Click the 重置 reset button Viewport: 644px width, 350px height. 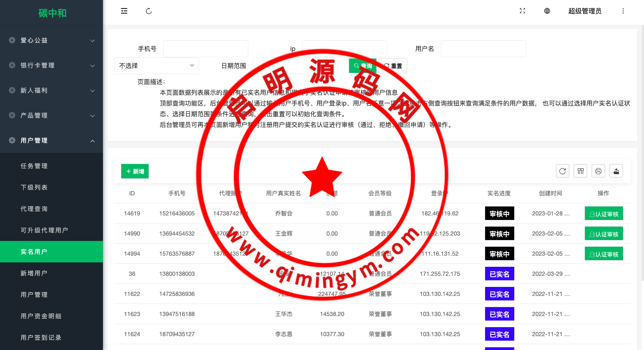(x=393, y=66)
